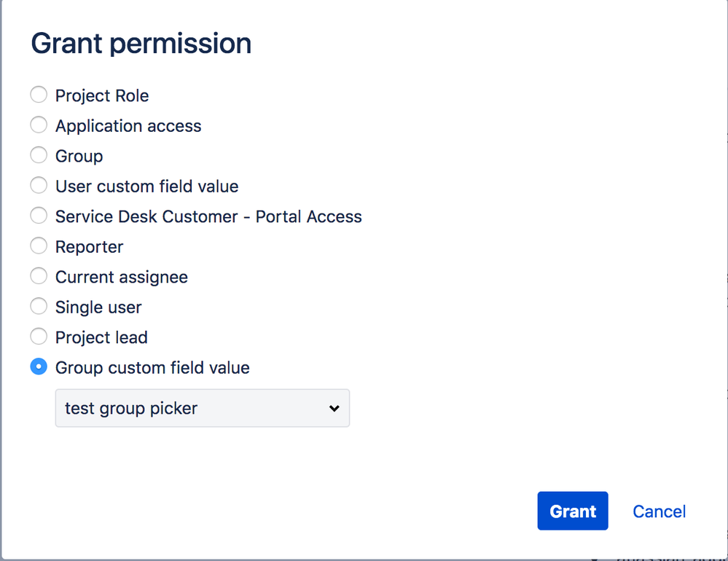Image resolution: width=728 pixels, height=561 pixels.
Task: Select the Current assignee radio button
Action: point(39,277)
